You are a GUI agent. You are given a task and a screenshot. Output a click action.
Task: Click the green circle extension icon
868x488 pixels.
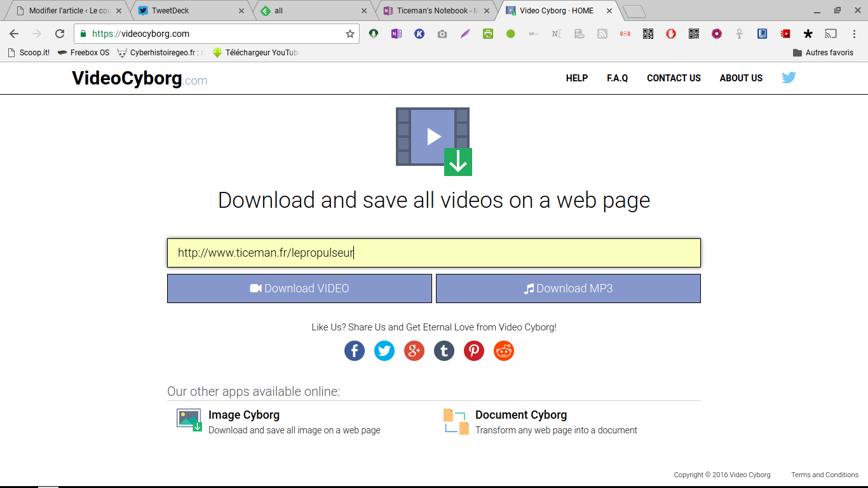(511, 34)
